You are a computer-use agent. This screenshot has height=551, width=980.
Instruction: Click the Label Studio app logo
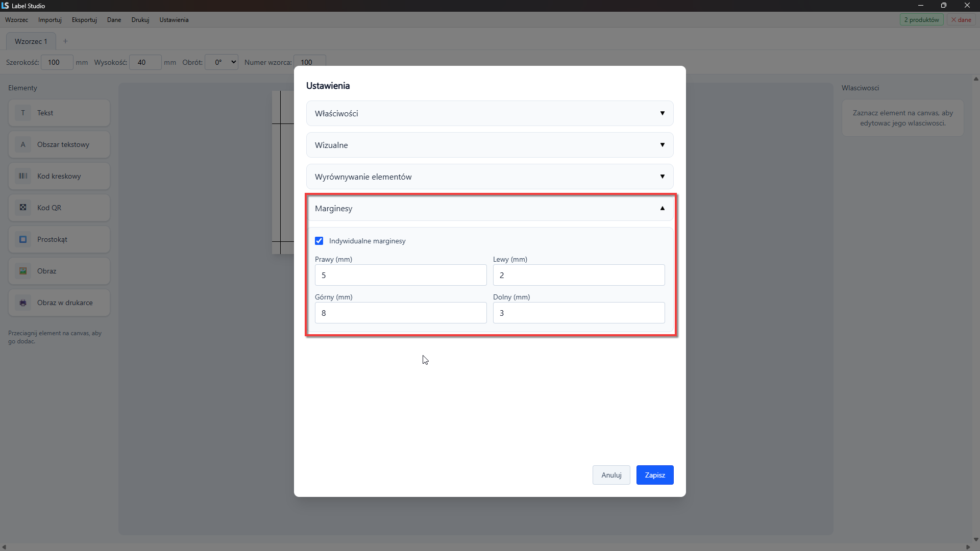(x=5, y=6)
